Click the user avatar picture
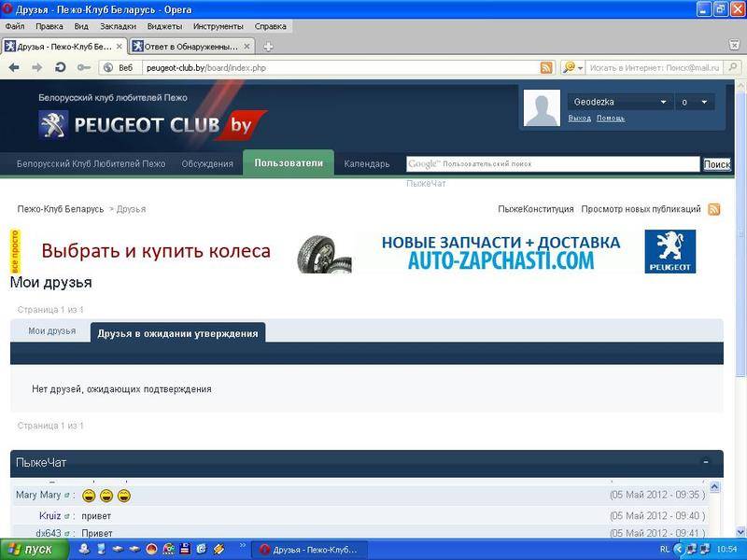This screenshot has width=747, height=560. [542, 108]
